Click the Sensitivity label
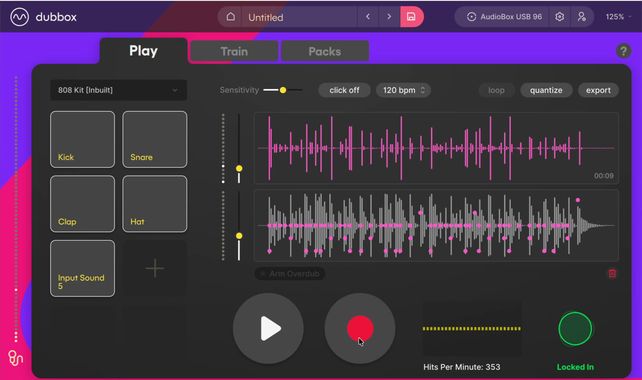The width and height of the screenshot is (642, 380). (239, 90)
